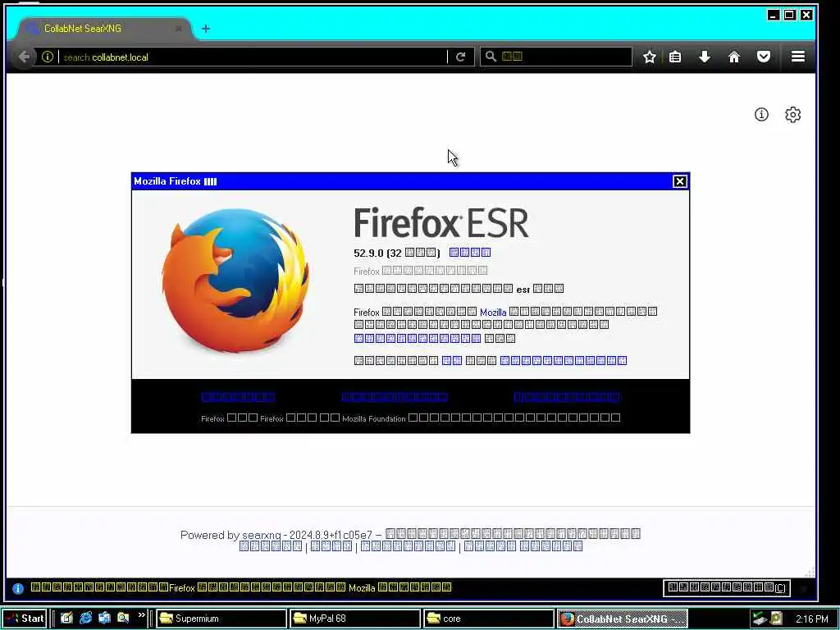Expand quick launch overflow chevron

141,615
